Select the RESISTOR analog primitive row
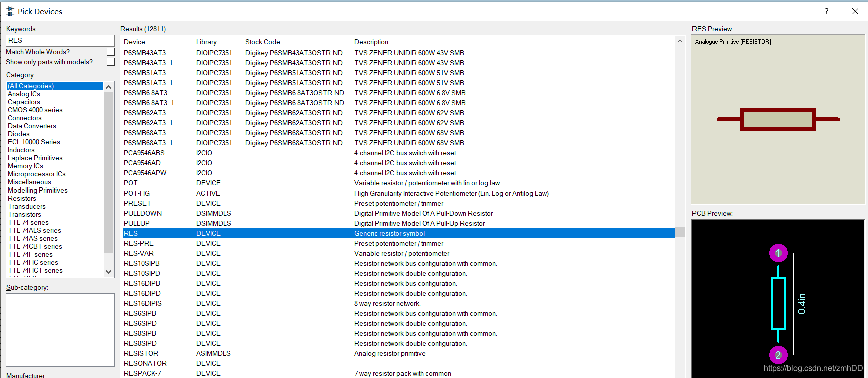 (399, 353)
